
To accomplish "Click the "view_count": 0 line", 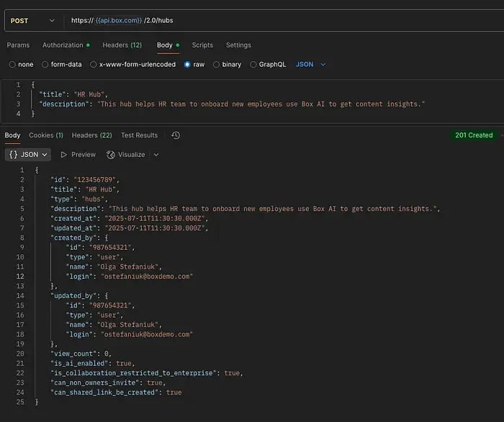I will (x=81, y=354).
